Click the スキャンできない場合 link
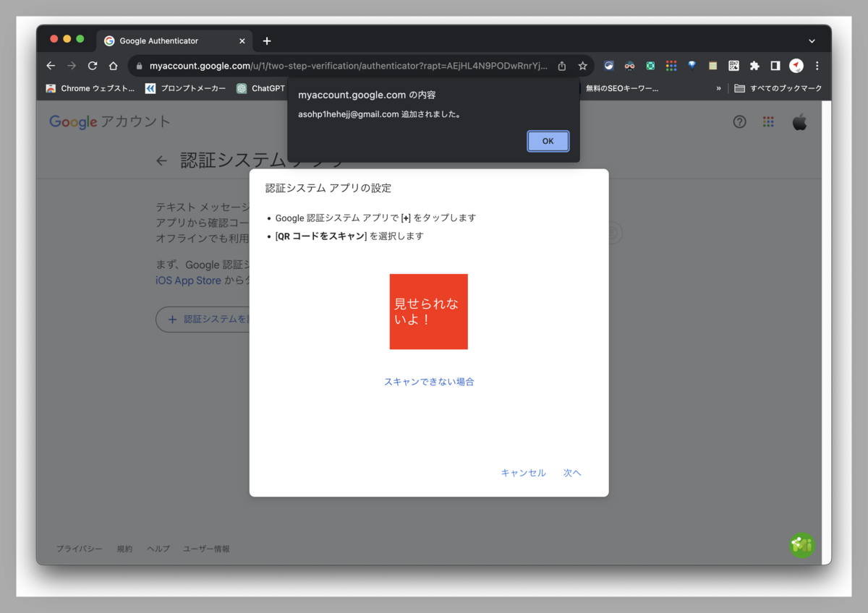The height and width of the screenshot is (613, 868). 428,381
